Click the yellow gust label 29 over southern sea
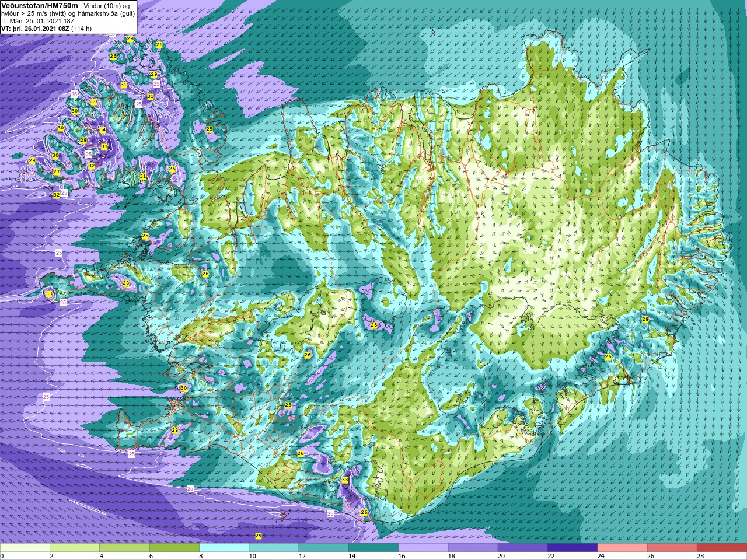 pos(259,536)
